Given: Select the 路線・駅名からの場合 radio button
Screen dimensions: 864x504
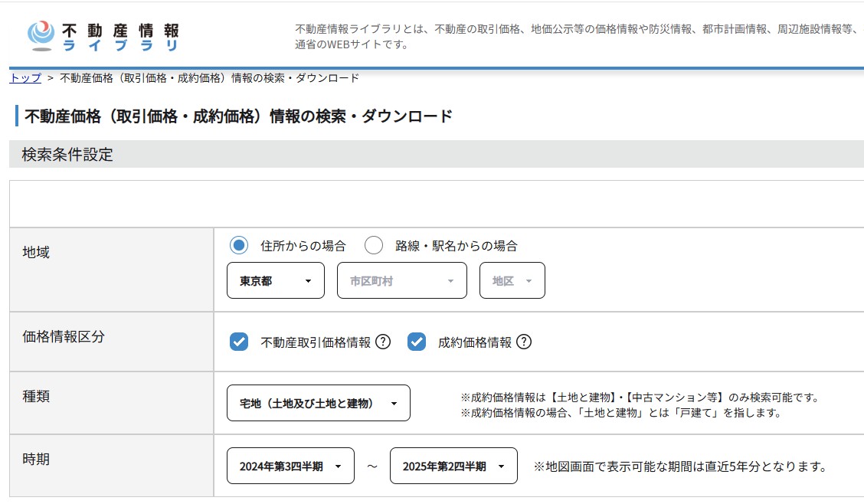Looking at the screenshot, I should 374,246.
